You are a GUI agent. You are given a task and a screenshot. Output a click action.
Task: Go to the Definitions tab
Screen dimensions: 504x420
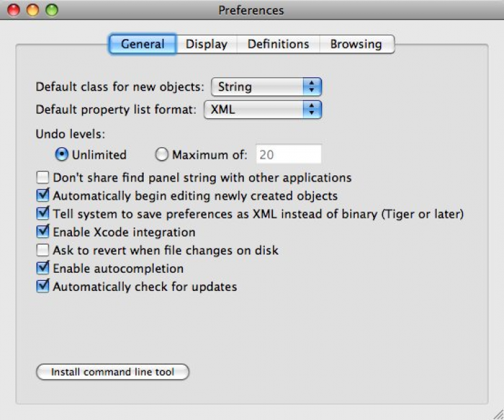click(x=278, y=44)
